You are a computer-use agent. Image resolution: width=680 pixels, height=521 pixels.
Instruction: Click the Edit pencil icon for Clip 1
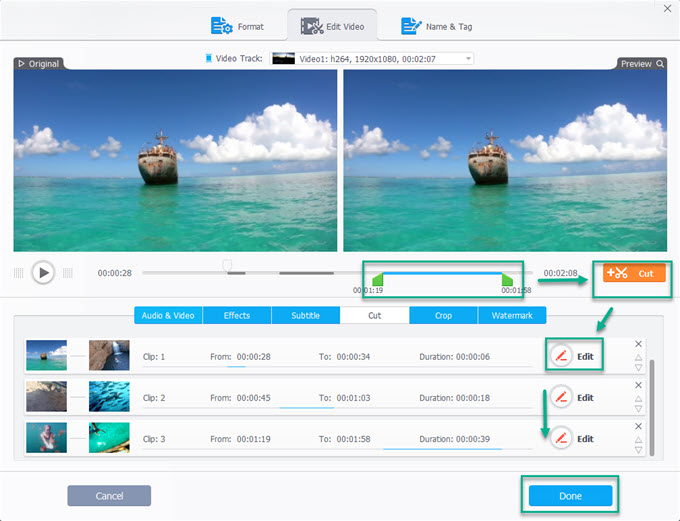[561, 357]
